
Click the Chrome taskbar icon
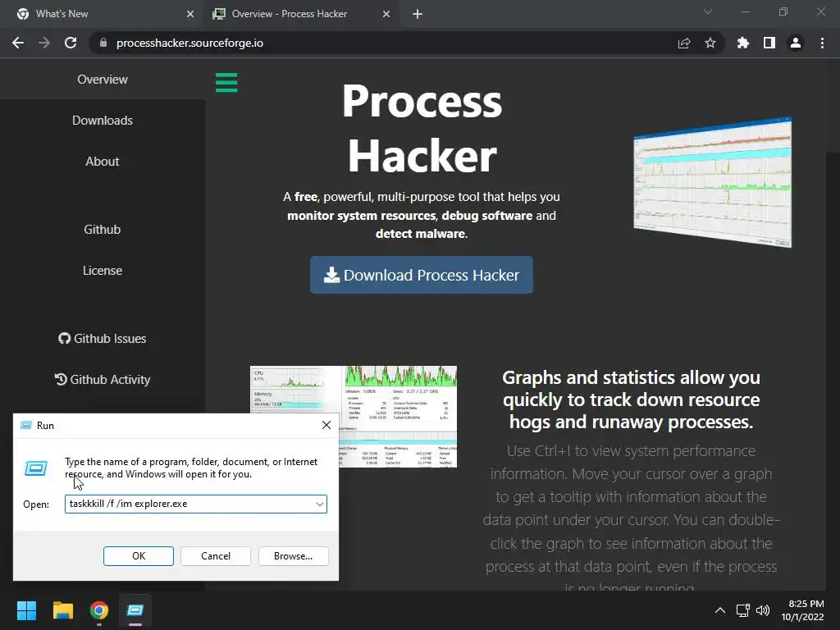coord(99,610)
